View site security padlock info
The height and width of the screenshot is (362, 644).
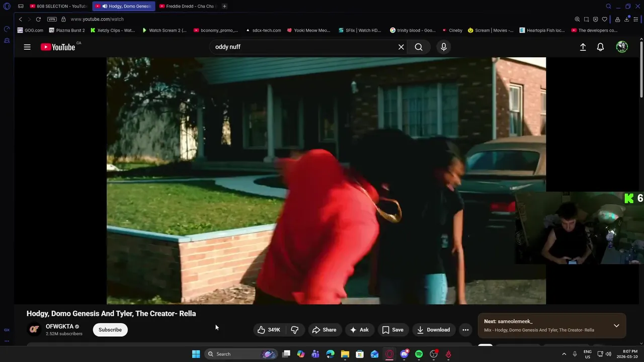tap(63, 19)
